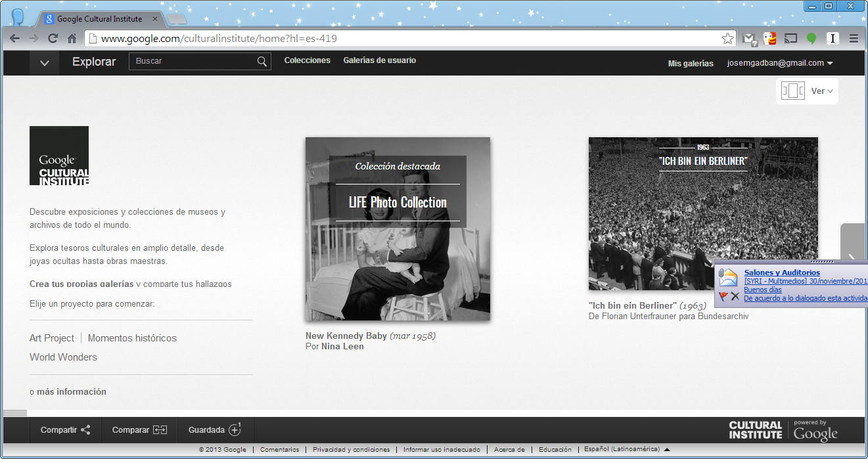The height and width of the screenshot is (459, 868).
Task: Follow the Art Project link
Action: [x=52, y=338]
